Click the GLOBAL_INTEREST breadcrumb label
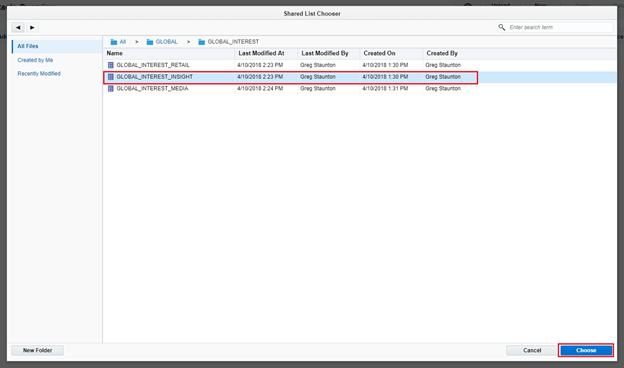This screenshot has height=368, width=624. 233,42
